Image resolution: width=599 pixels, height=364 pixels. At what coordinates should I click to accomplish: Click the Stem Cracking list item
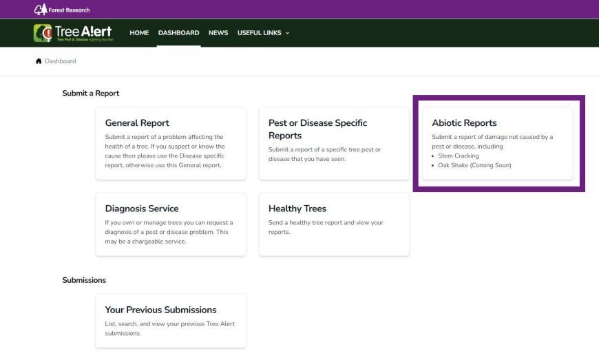coord(459,156)
